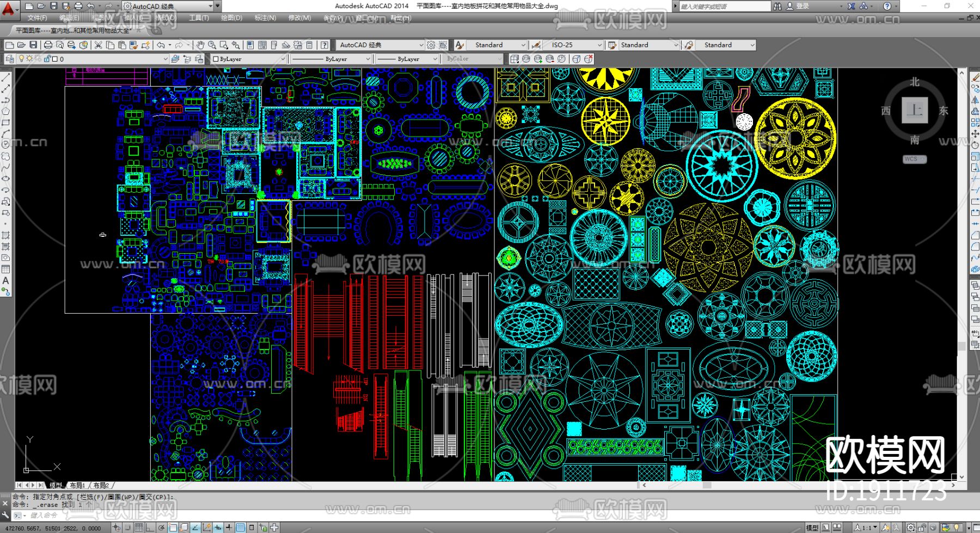Open the 工具(T) menu
The width and height of the screenshot is (980, 533).
coord(199,18)
